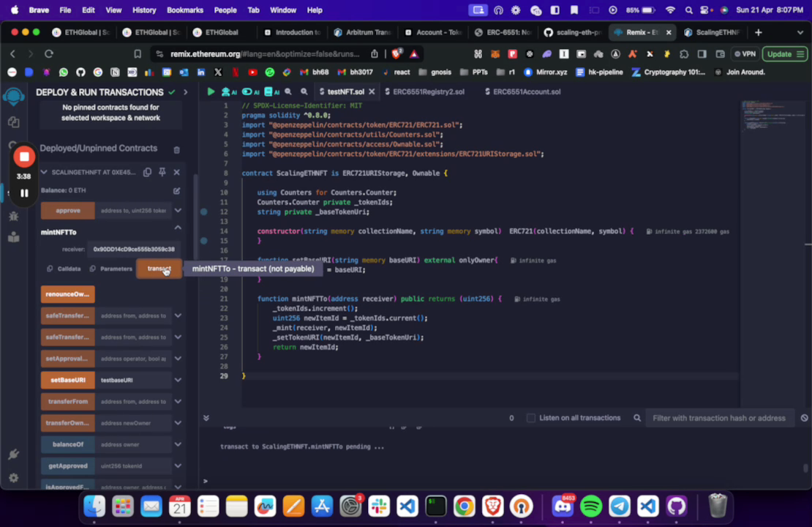This screenshot has width=812, height=527.
Task: Copy the SCALINGETHNFT contract address
Action: pos(148,172)
